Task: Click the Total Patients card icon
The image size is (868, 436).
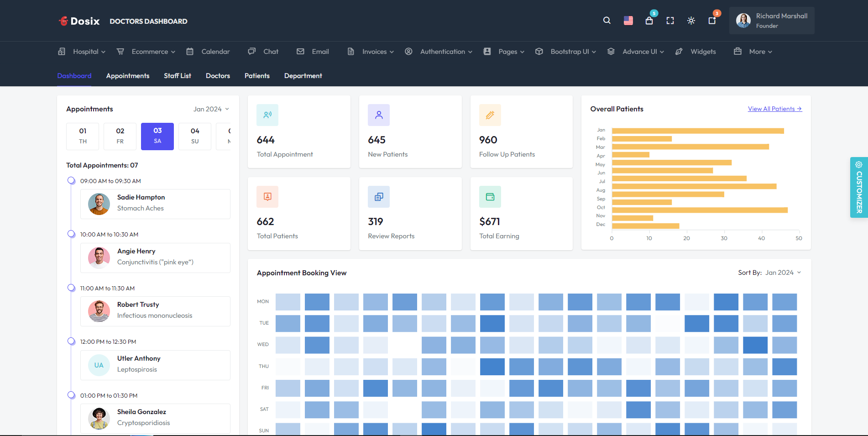Action: pos(267,197)
